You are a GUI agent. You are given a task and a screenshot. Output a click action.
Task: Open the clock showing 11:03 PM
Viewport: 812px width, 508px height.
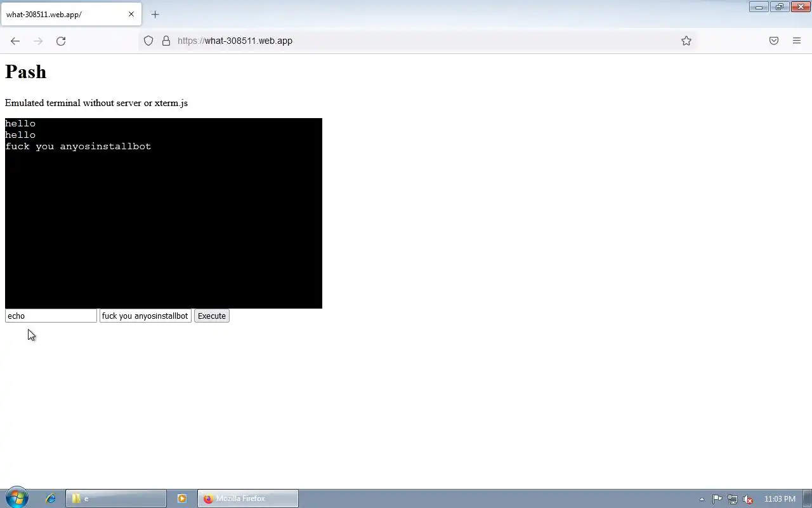click(780, 499)
